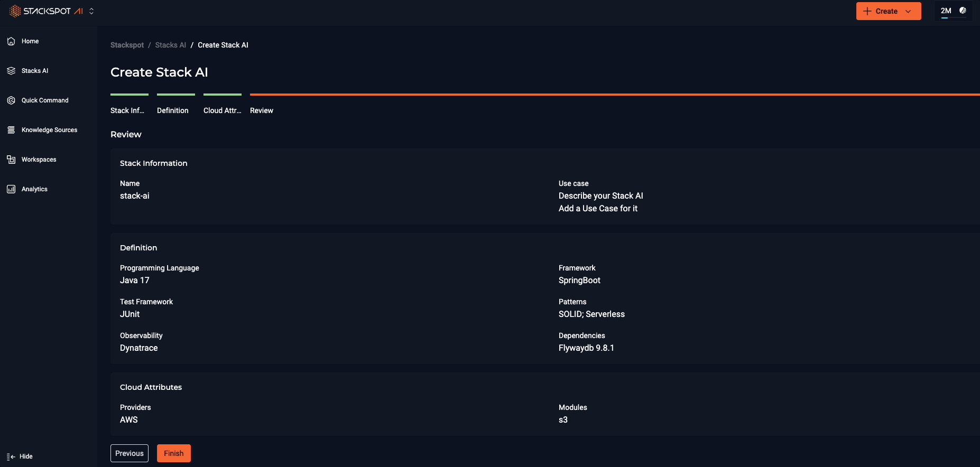
Task: Open the Create dropdown arrow
Action: [x=908, y=11]
